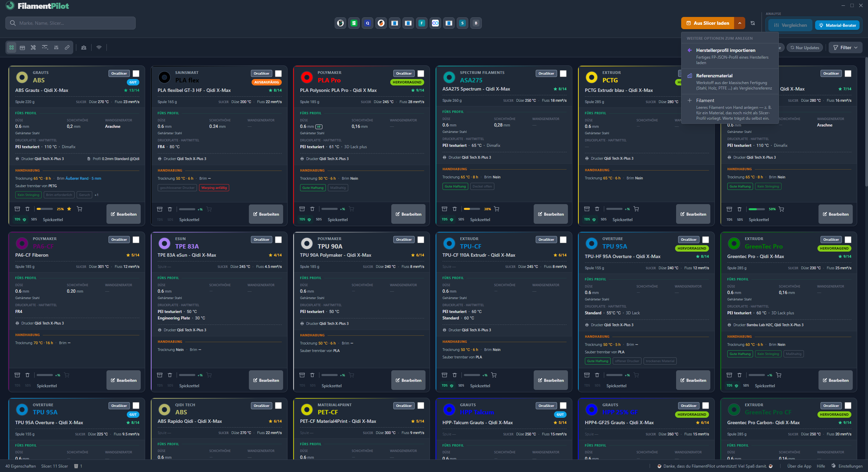Delete the PLA flexibel GT-3 HF card

(170, 209)
